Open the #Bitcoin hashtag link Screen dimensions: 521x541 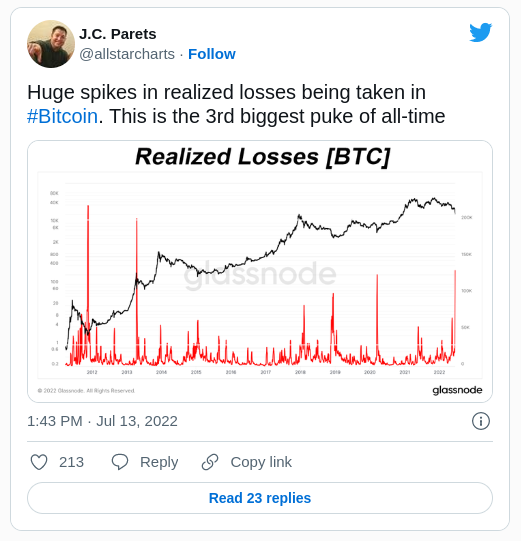click(62, 116)
